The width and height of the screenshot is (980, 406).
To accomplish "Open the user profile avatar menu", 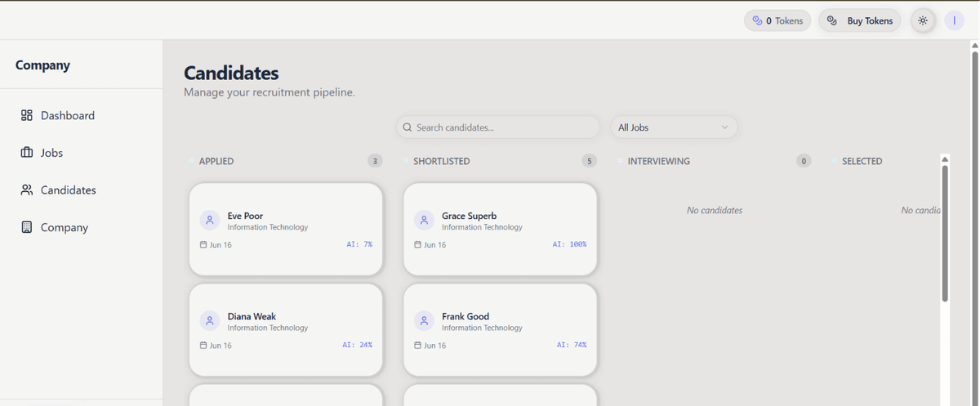I will click(x=955, y=20).
